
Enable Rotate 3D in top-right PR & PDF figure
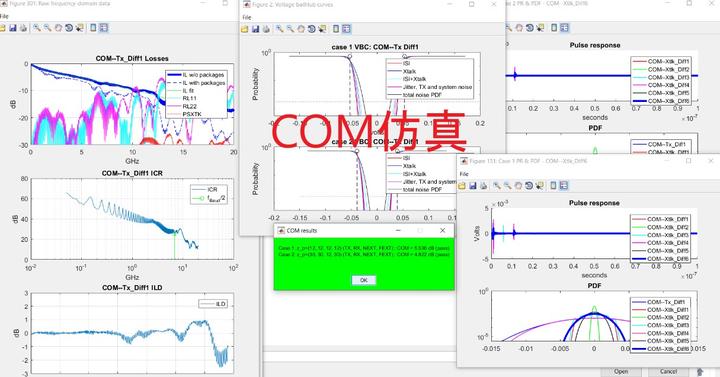(x=529, y=28)
